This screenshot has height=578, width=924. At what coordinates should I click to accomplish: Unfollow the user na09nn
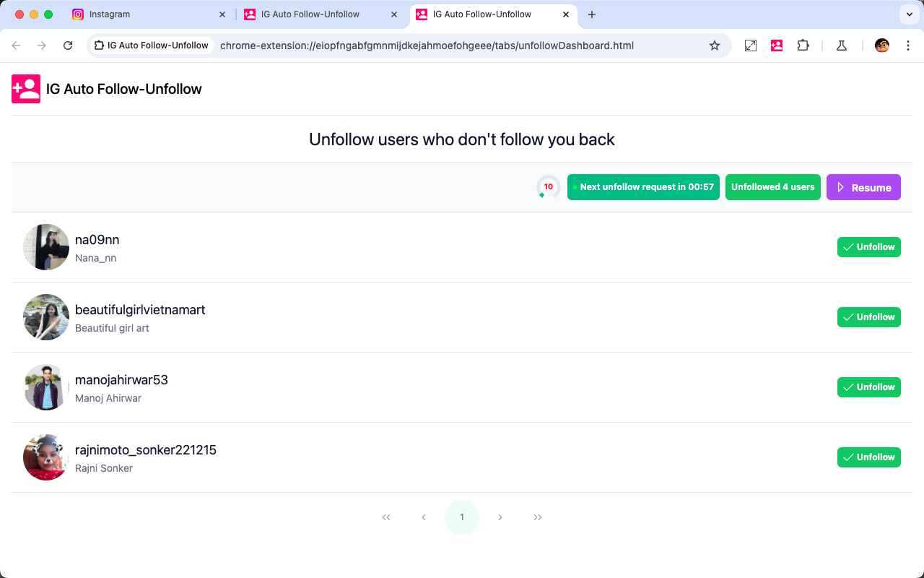click(868, 246)
